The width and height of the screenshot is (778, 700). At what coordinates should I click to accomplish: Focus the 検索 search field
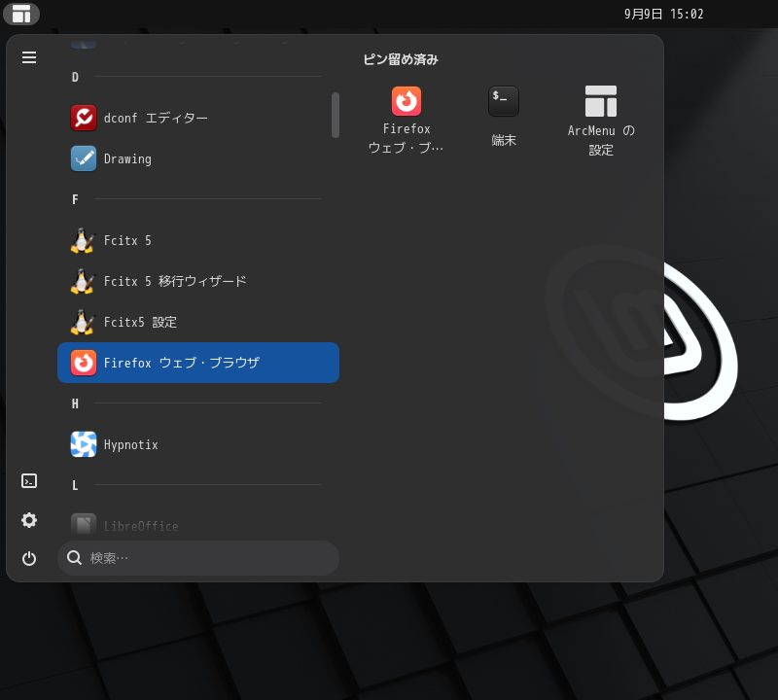pos(198,558)
